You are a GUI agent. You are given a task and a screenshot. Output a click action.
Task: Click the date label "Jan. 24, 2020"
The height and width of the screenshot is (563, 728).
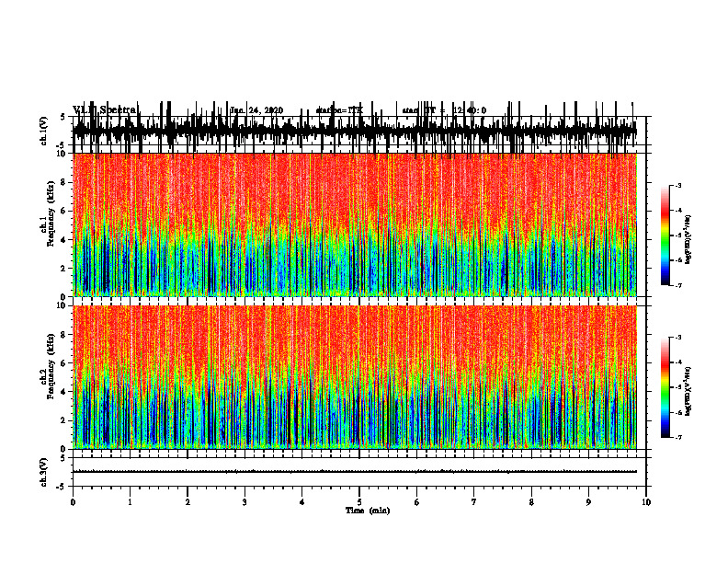(256, 110)
